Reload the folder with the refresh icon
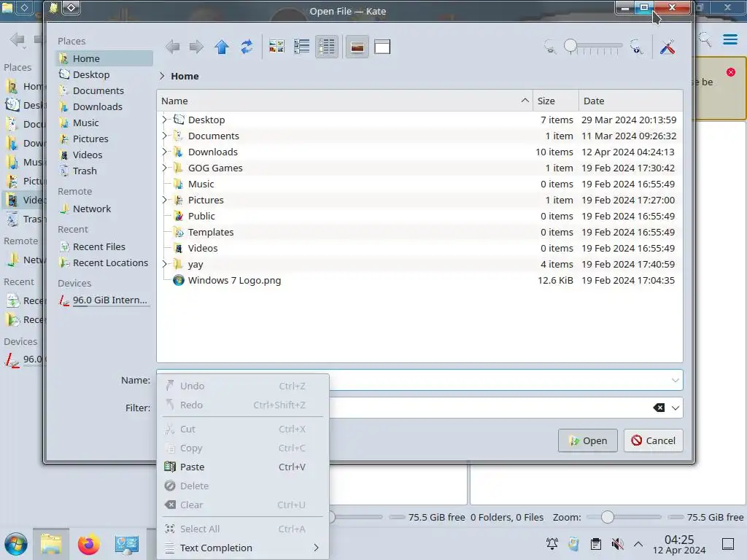Image resolution: width=747 pixels, height=560 pixels. pos(247,47)
